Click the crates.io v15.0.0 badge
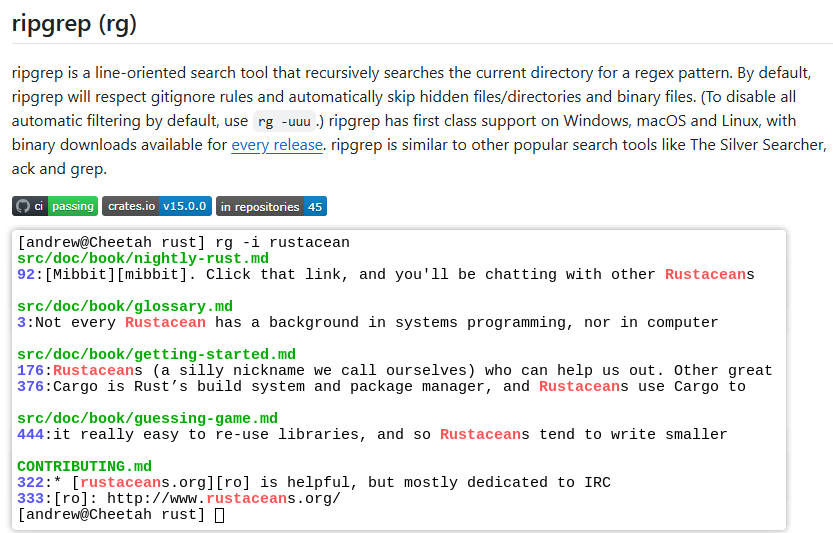This screenshot has height=533, width=833. (x=157, y=206)
